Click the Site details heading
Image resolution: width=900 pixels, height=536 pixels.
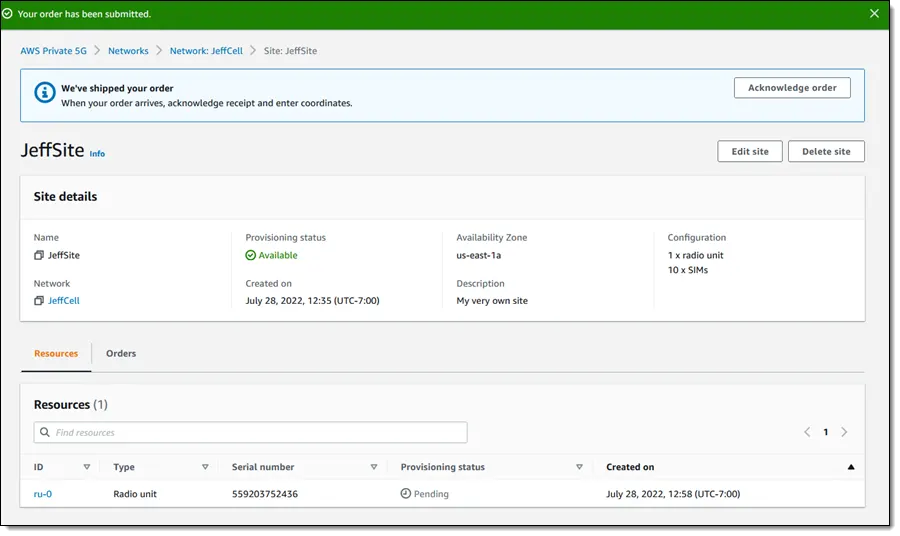point(65,197)
